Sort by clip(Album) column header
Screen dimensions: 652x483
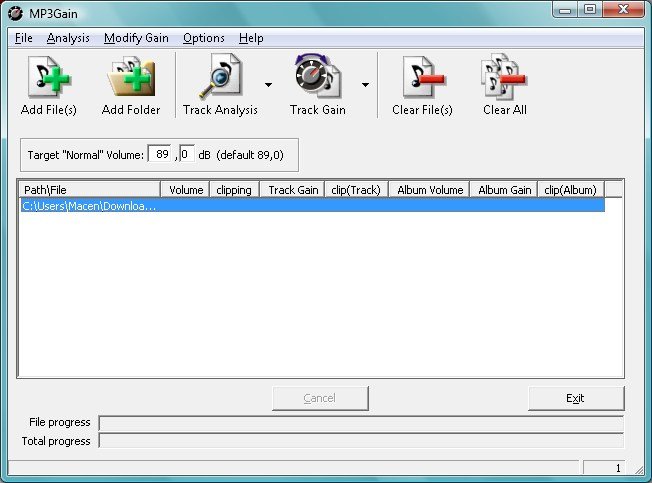[x=571, y=190]
